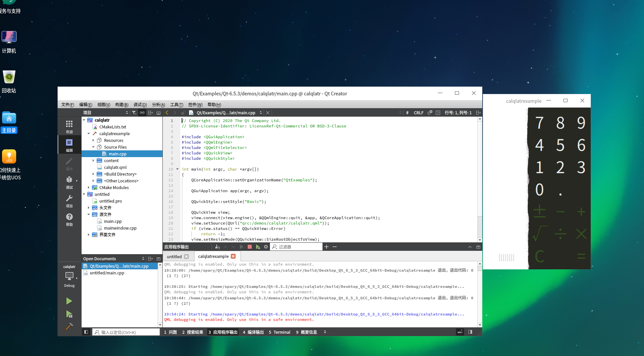Re-run with debugger from output toolbar
The height and width of the screenshot is (356, 644).
tap(258, 247)
